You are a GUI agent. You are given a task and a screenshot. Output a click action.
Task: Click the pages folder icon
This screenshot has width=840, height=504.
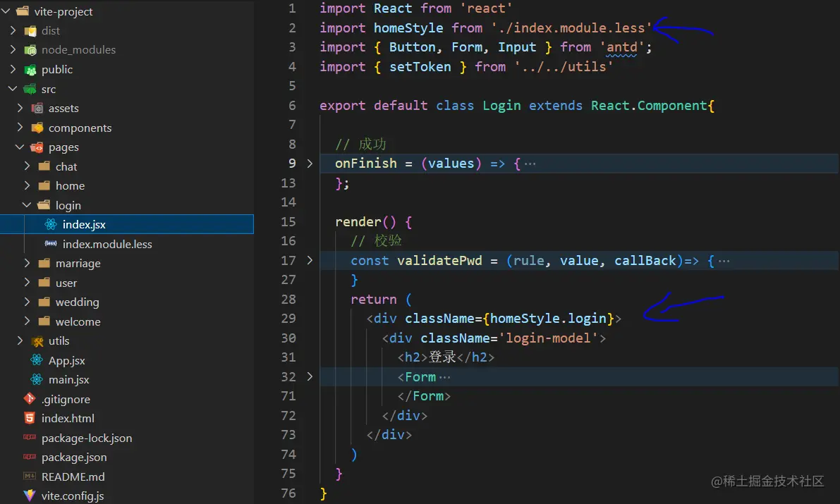(37, 147)
